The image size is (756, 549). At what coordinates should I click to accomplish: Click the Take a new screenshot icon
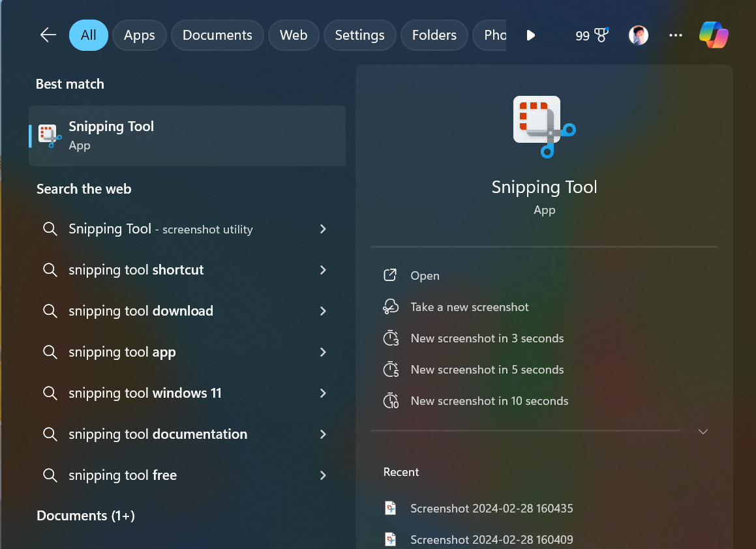[391, 306]
